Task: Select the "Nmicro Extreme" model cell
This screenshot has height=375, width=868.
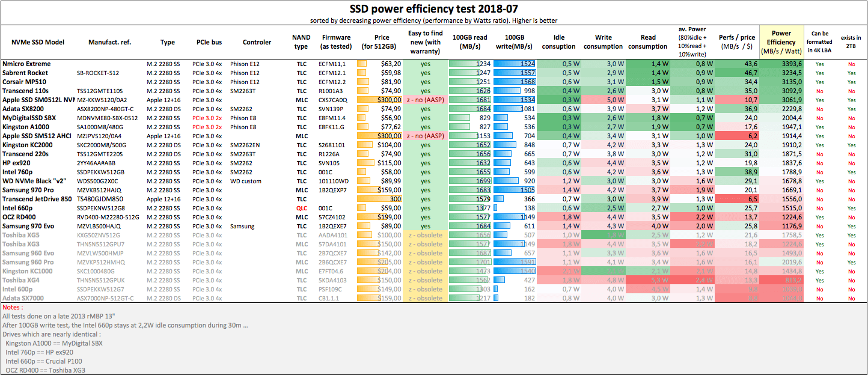Action: pos(26,64)
